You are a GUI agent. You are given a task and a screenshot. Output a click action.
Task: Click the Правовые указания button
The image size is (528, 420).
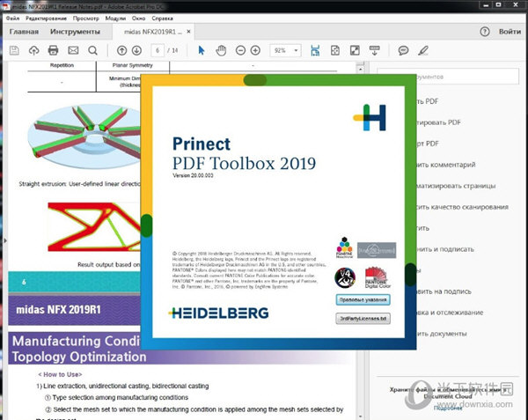click(x=363, y=299)
